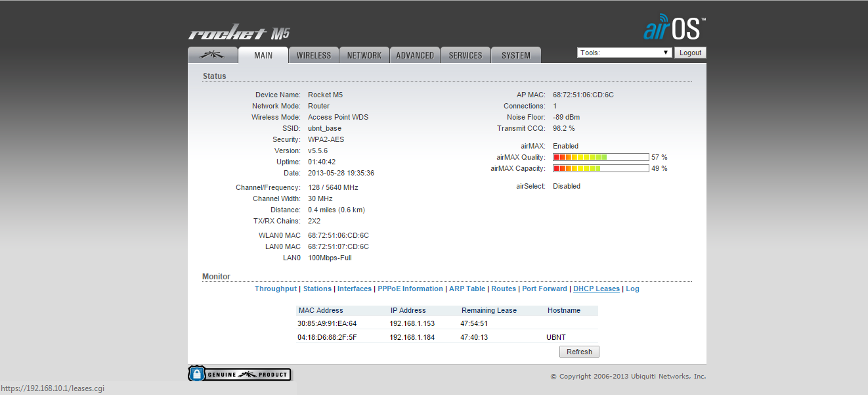Click the airMAX Quality 57 % value
The width and height of the screenshot is (868, 395).
pyautogui.click(x=659, y=157)
